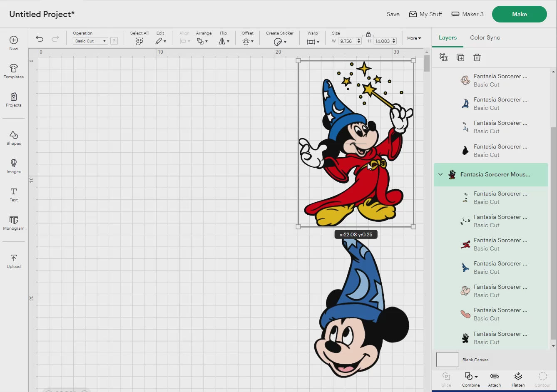Click the Save button

pos(393,14)
